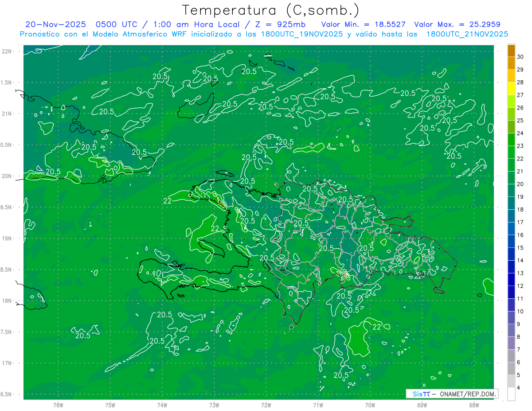Click the '18N' latitude axis label
The width and height of the screenshot is (532, 411).
[8, 301]
